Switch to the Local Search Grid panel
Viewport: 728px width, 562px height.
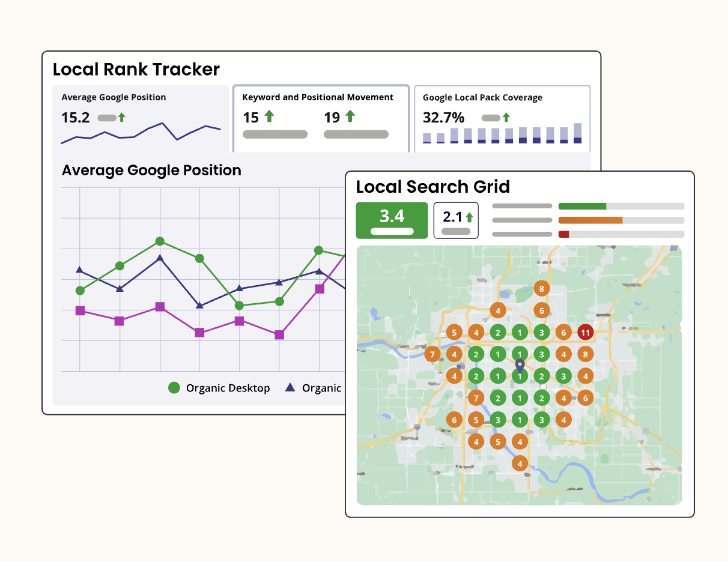(x=432, y=187)
